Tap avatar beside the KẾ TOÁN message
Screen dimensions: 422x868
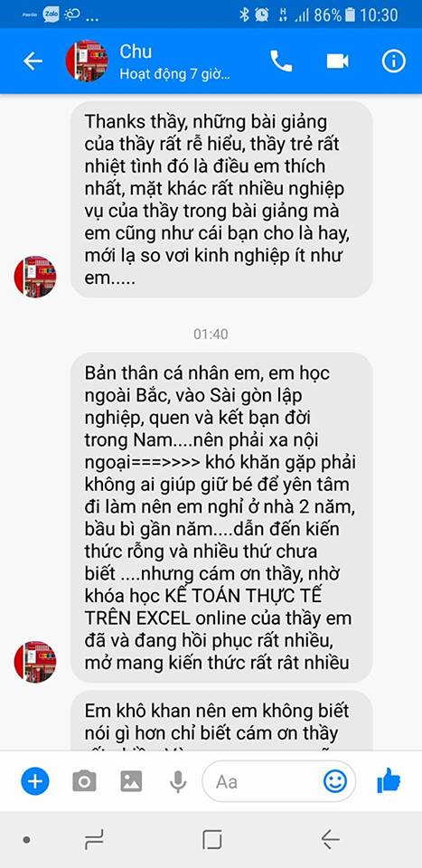[35, 662]
